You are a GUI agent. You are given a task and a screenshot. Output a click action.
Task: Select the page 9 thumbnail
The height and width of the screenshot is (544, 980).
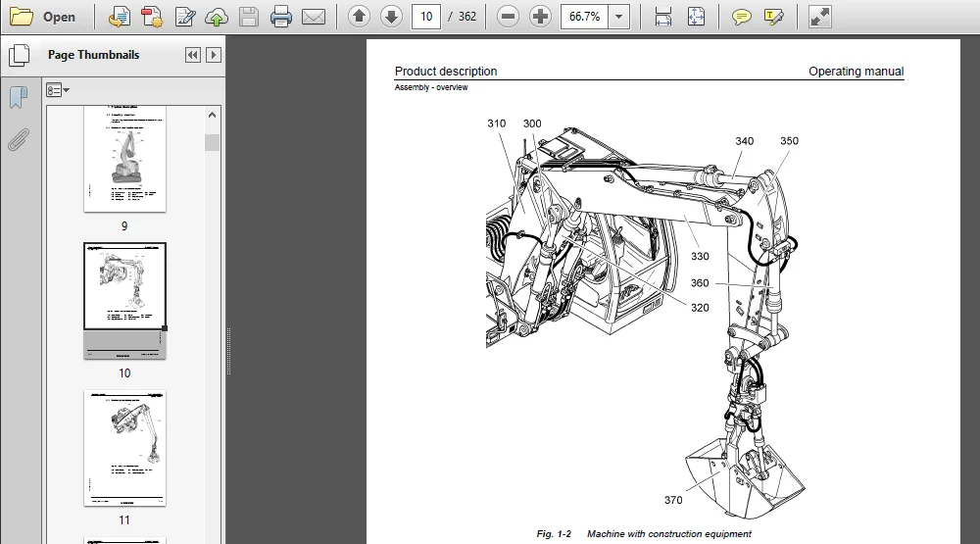(x=125, y=159)
